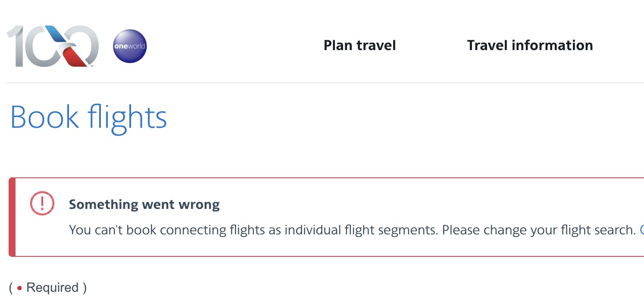Click the oneworld alliance globe logo
Viewport: 644px width, 303px height.
pyautogui.click(x=130, y=46)
